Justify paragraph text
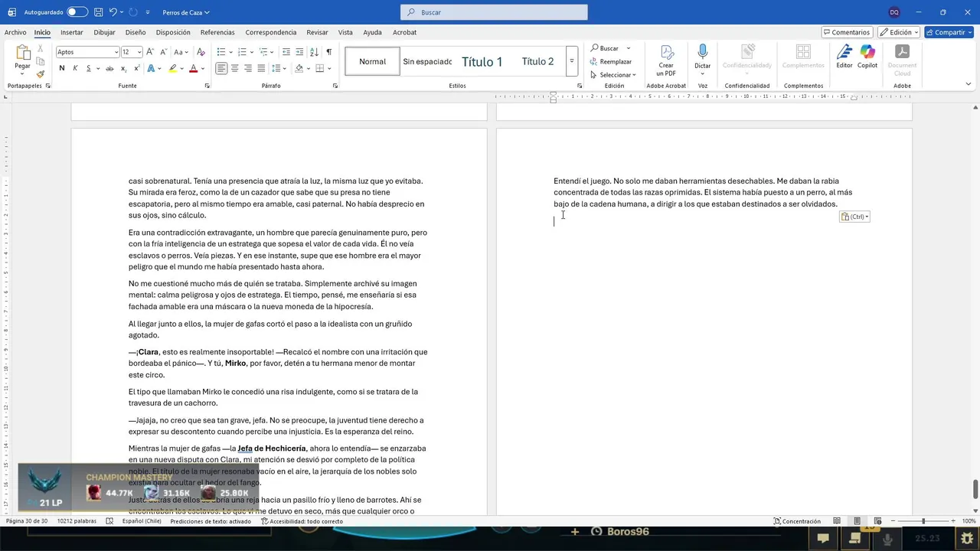Screen dimensions: 980x551 coord(261,68)
